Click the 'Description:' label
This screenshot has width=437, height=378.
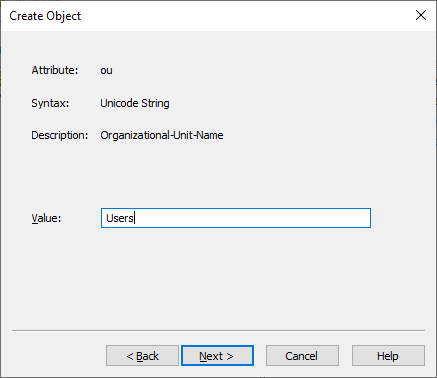pos(60,135)
